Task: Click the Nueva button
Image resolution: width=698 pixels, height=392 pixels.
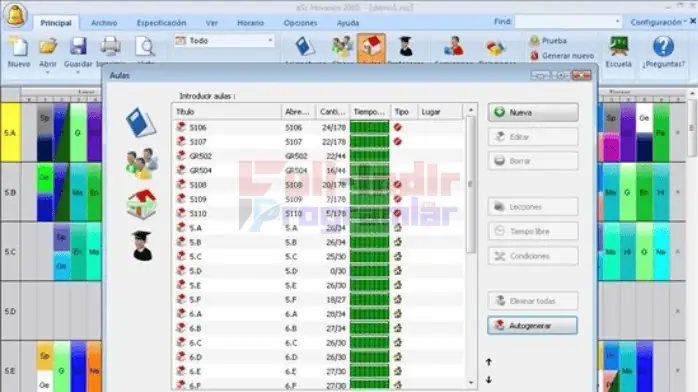Action: pos(533,113)
